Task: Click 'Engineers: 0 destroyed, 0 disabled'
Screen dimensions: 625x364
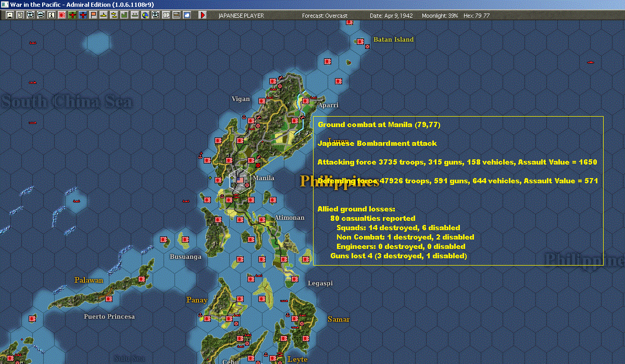Action: point(401,246)
